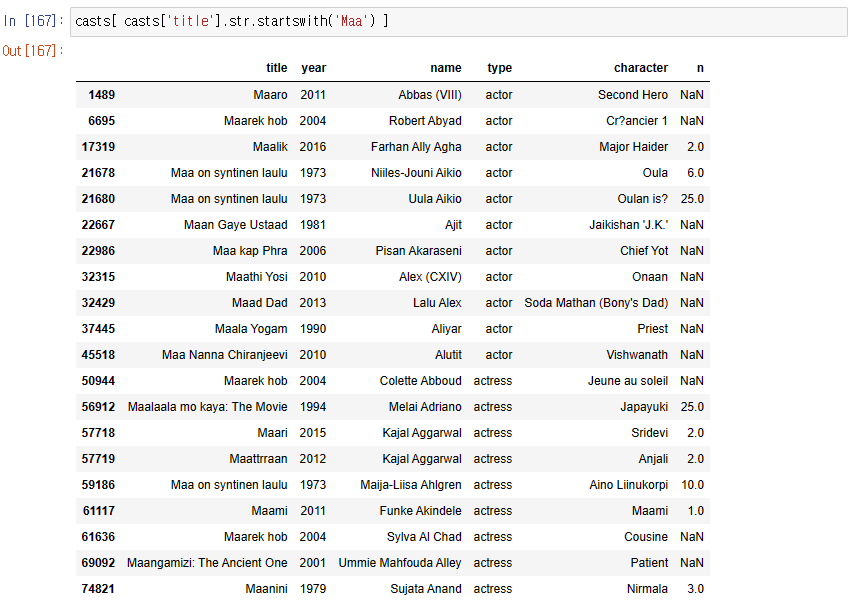Click the 'character' column header
Image resolution: width=852 pixels, height=605 pixels.
[641, 68]
